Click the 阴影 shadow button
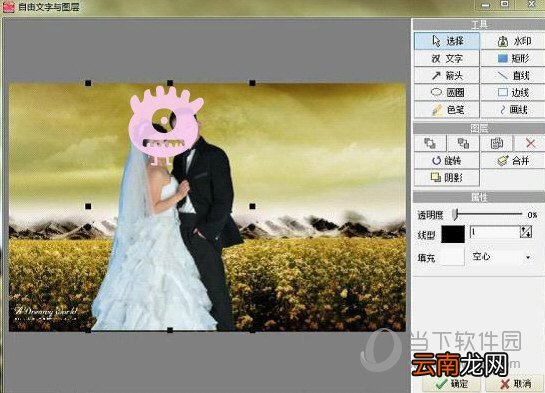 click(x=447, y=178)
